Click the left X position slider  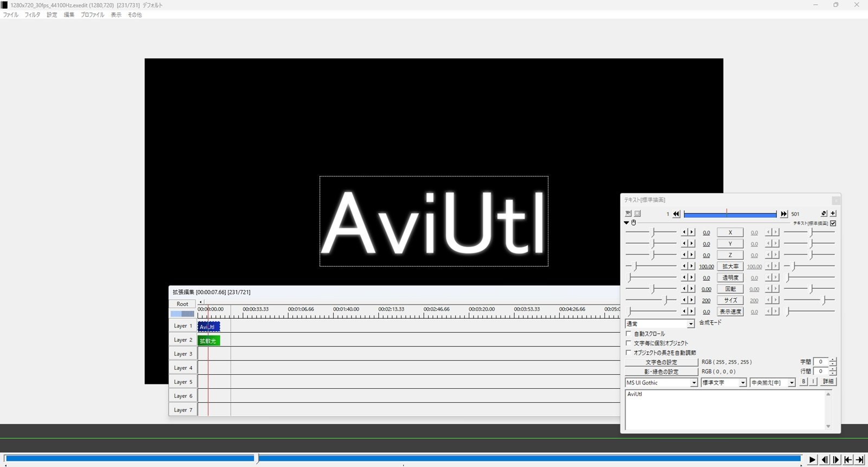651,232
